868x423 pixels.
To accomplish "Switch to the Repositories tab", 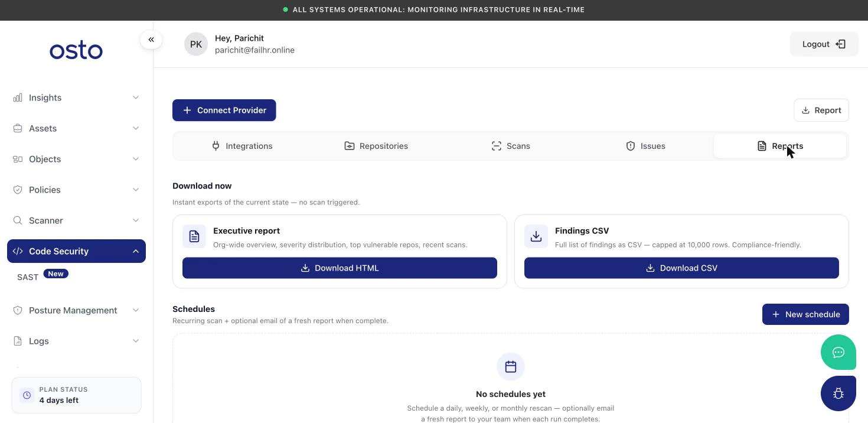I will point(376,146).
